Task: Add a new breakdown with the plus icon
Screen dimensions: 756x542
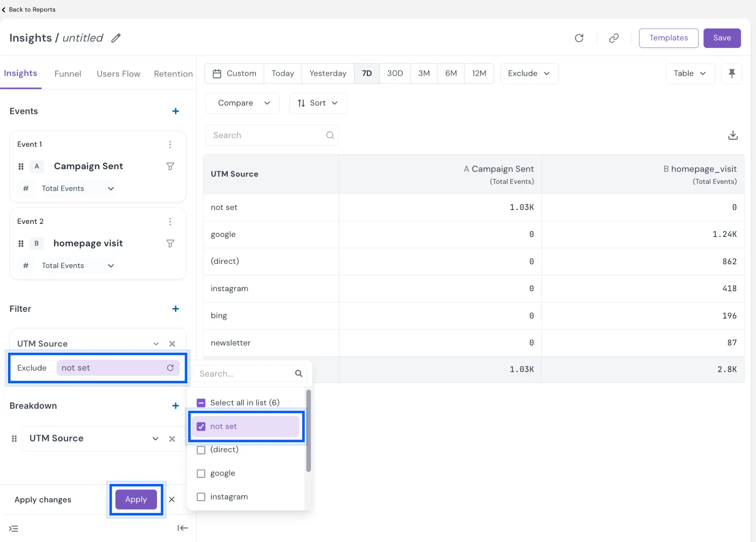Action: pos(176,406)
